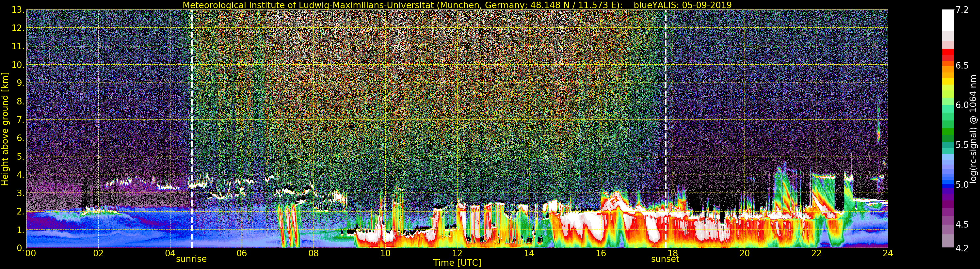The image size is (980, 269).
Task: Click the 'log(rc-signal) @ 1064 nm' colorbar label
Action: [x=974, y=129]
